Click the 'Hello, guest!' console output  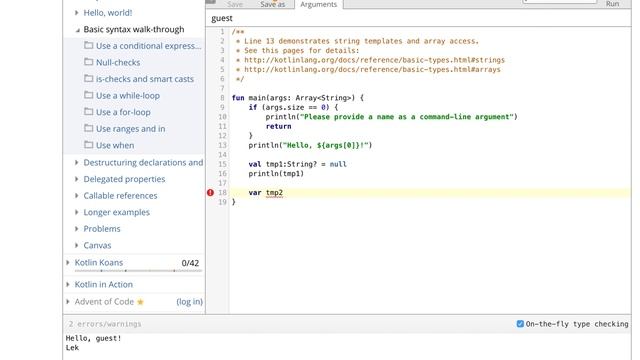click(x=93, y=338)
